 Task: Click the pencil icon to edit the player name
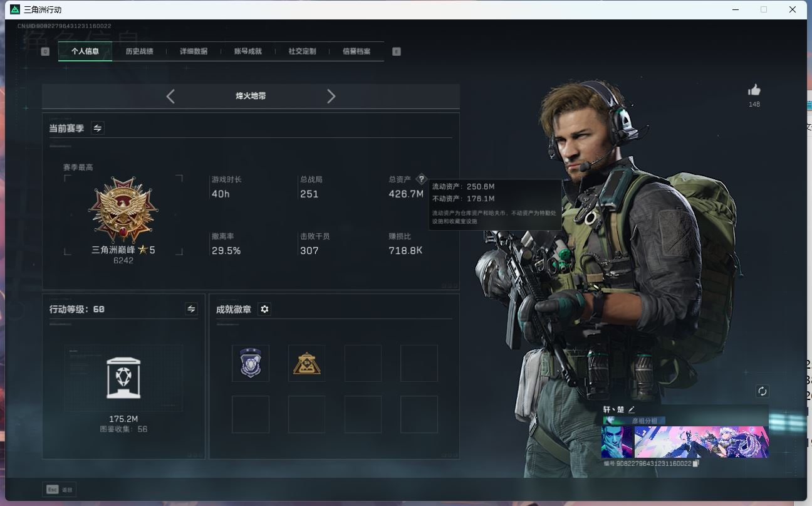coord(632,409)
